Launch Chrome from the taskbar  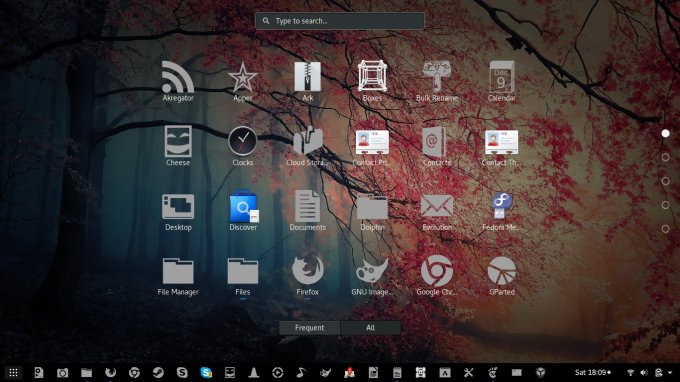click(134, 372)
